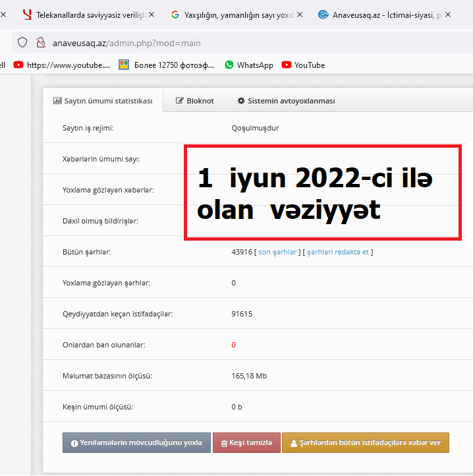Open Saytın ümumi statistikası tab
This screenshot has width=473, height=476.
click(x=103, y=101)
